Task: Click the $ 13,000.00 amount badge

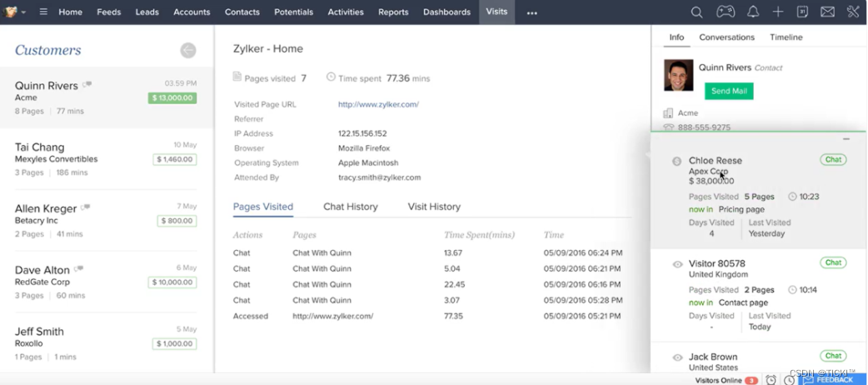Action: click(x=172, y=98)
